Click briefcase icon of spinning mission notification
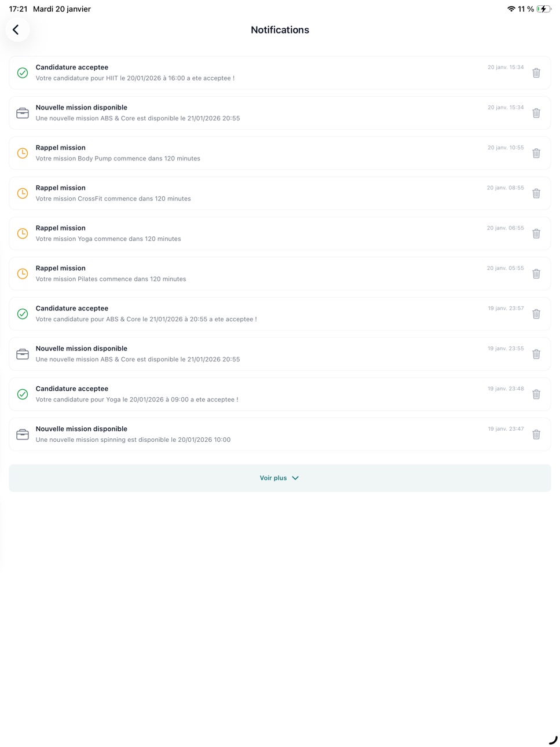 [23, 434]
